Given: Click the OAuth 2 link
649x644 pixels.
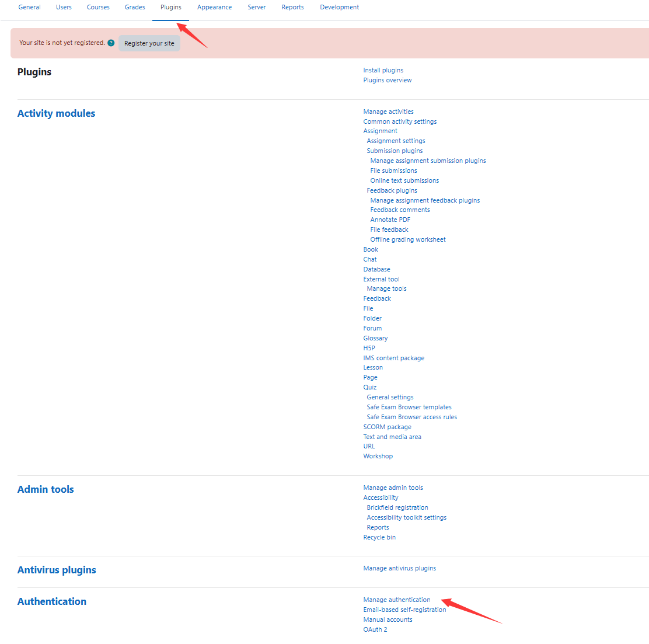Looking at the screenshot, I should point(375,630).
